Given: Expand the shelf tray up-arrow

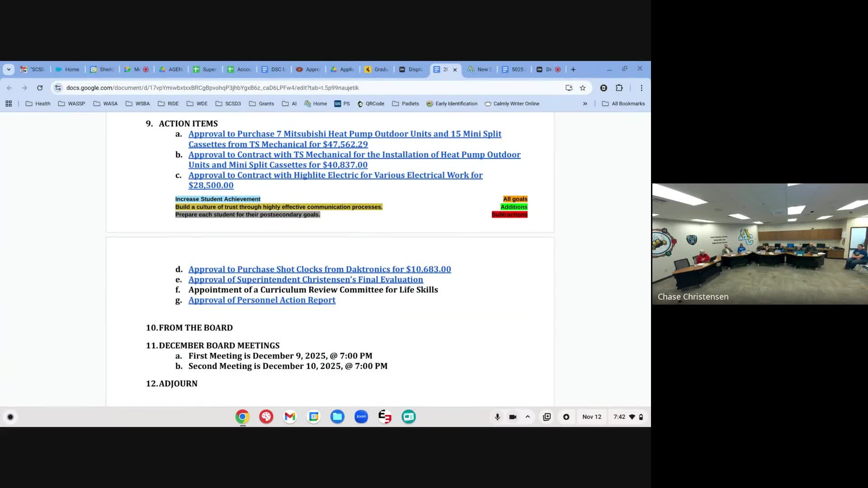Looking at the screenshot, I should (x=528, y=417).
